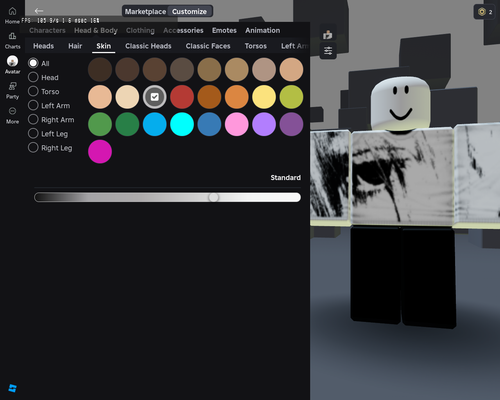
Task: Open the Head & Body tab
Action: [x=96, y=30]
